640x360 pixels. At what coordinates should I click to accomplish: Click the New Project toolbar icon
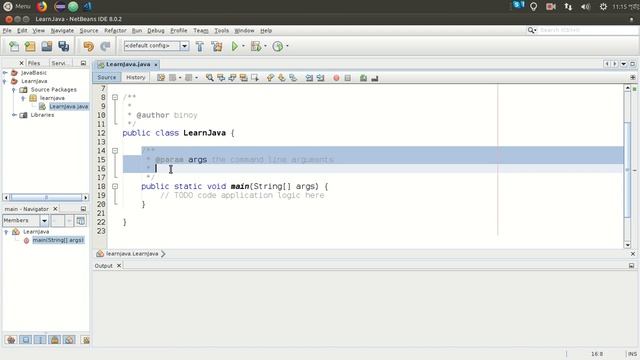click(x=30, y=46)
